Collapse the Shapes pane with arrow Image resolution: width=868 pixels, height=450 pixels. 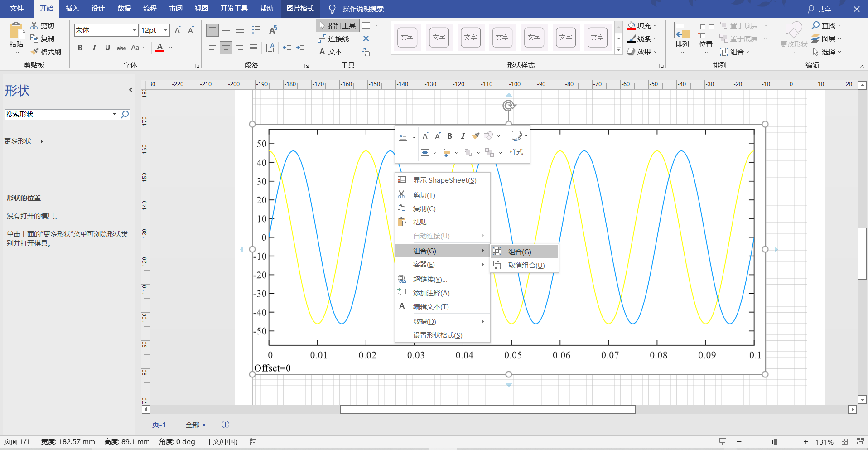130,90
